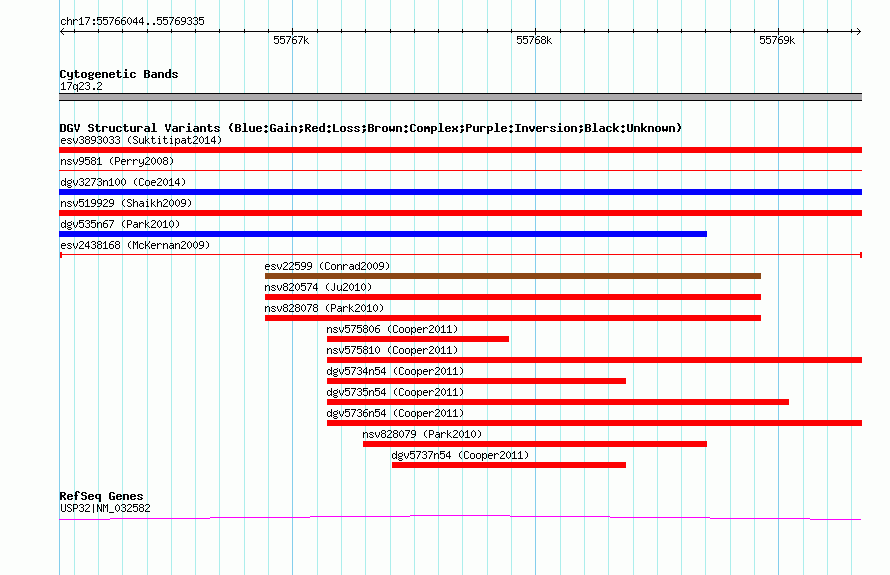The height and width of the screenshot is (575, 890).
Task: Open the dgv5734n54 (Cooper2011) variant bar
Action: pos(476,381)
